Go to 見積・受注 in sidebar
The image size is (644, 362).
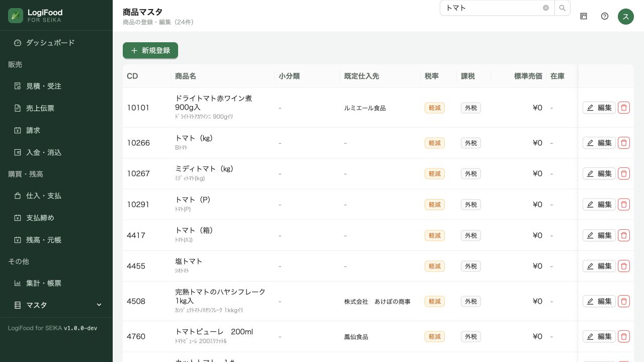[x=56, y=86]
